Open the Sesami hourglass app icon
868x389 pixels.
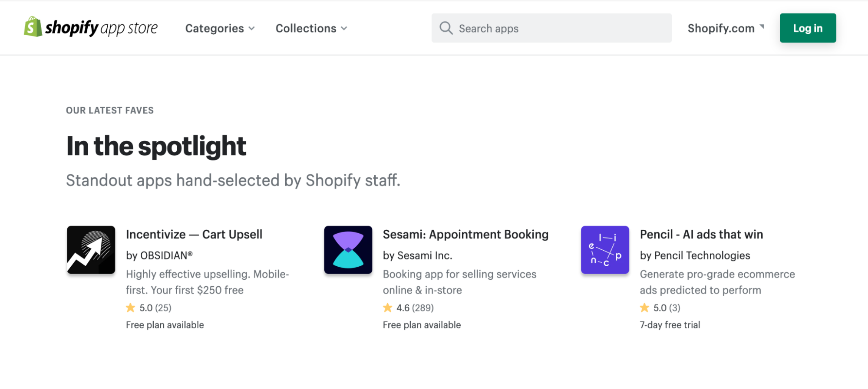tap(348, 250)
